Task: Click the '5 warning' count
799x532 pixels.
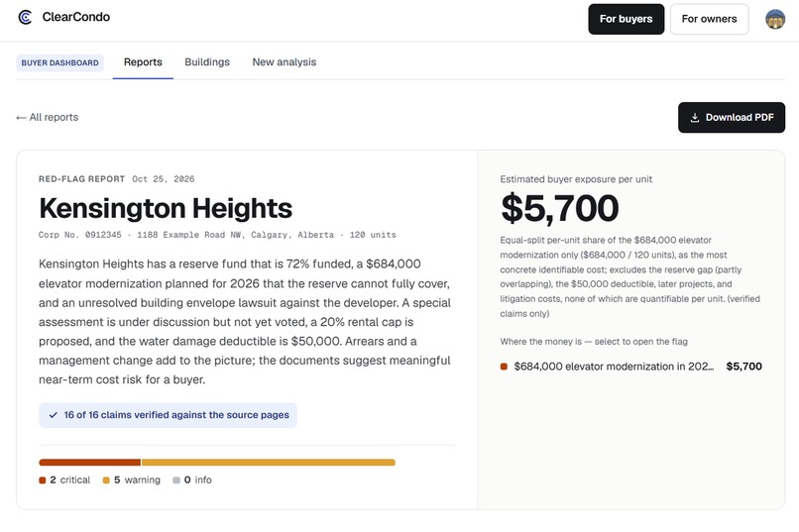Action: tap(137, 480)
